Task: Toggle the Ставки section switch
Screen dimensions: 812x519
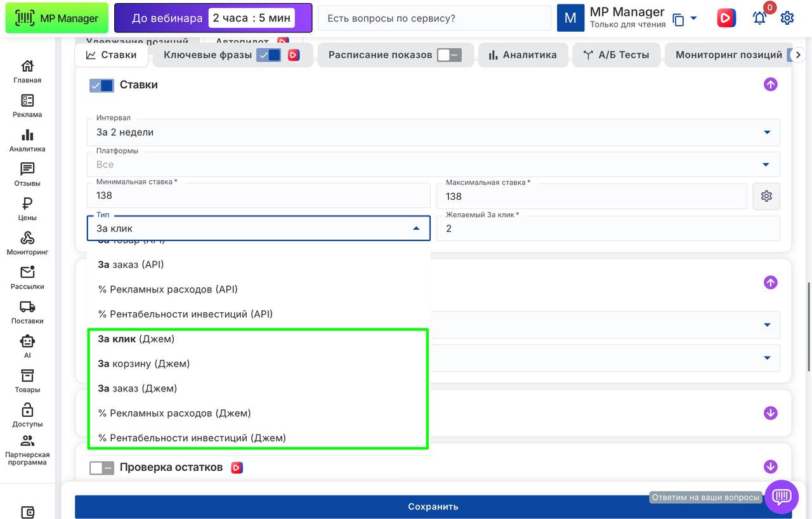Action: (x=101, y=85)
